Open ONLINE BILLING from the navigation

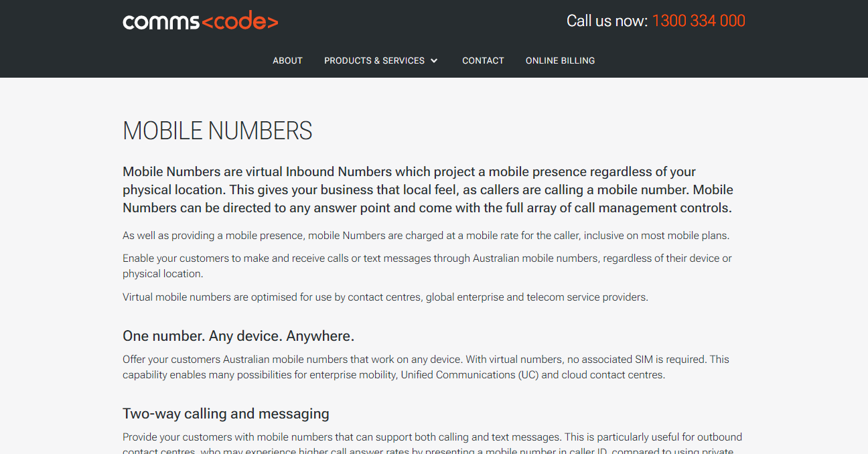[560, 60]
